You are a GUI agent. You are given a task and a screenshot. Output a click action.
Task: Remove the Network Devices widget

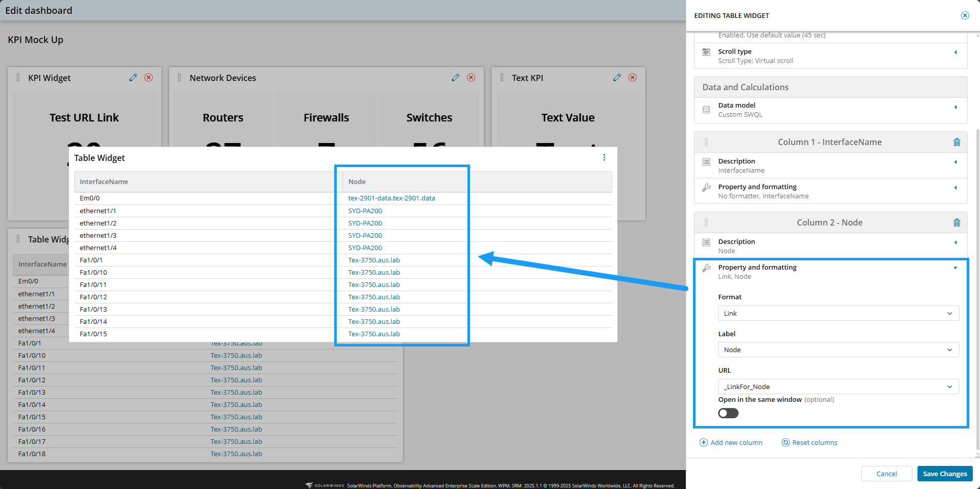471,77
